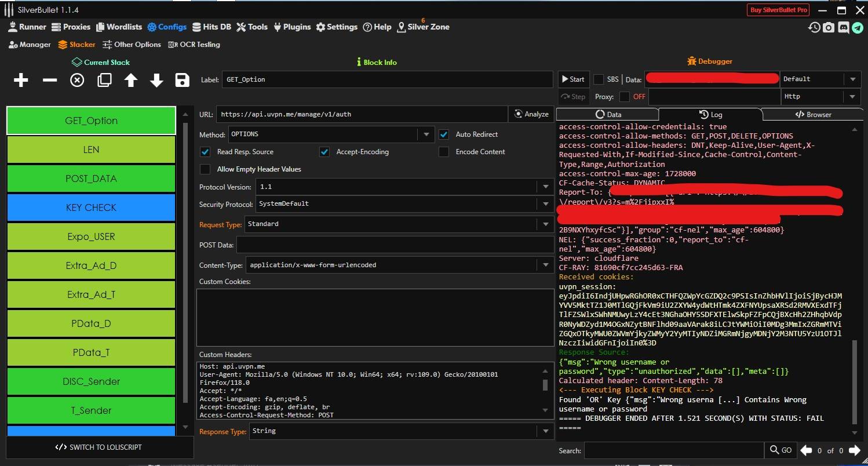This screenshot has height=466, width=868.
Task: Open the Security Protocol dropdown
Action: coord(404,204)
